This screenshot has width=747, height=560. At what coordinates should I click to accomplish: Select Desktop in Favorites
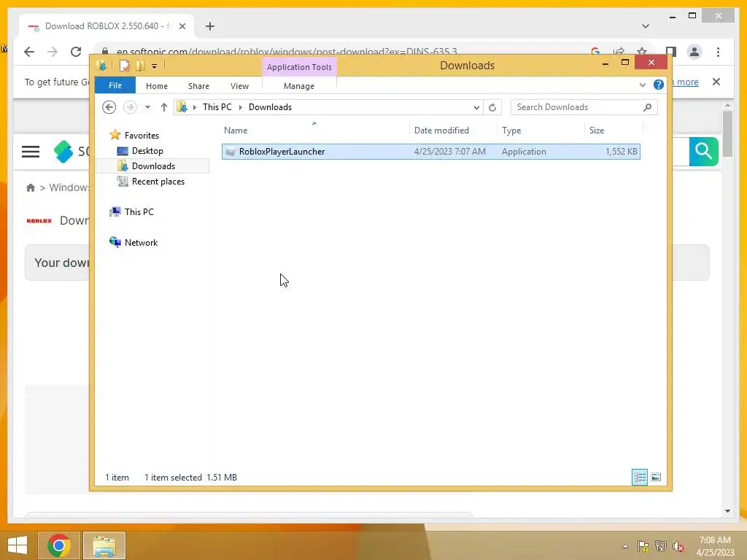[147, 150]
